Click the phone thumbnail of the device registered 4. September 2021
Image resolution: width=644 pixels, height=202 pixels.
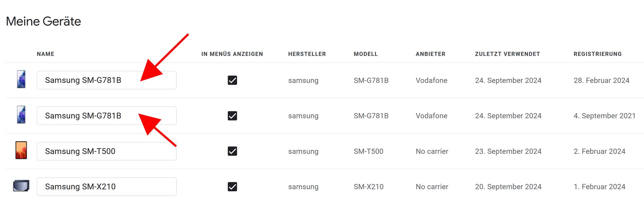click(x=21, y=115)
